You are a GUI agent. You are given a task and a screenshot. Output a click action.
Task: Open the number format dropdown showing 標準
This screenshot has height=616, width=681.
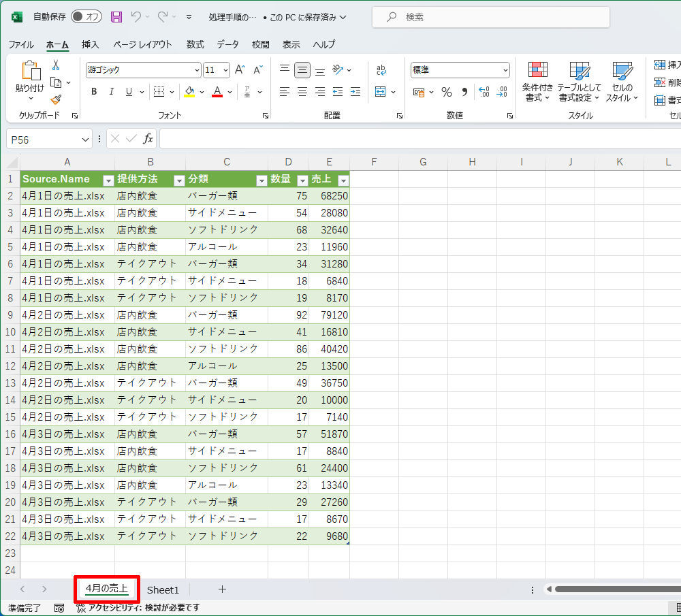[x=505, y=70]
